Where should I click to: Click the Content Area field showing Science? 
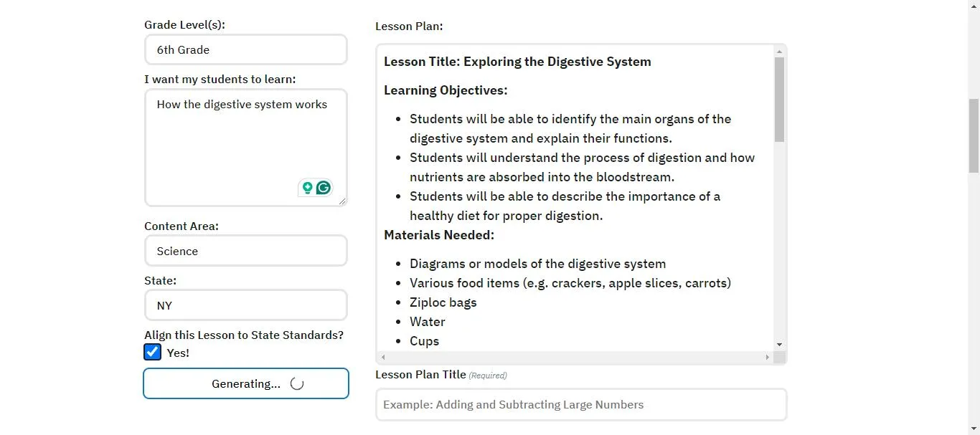pos(246,251)
